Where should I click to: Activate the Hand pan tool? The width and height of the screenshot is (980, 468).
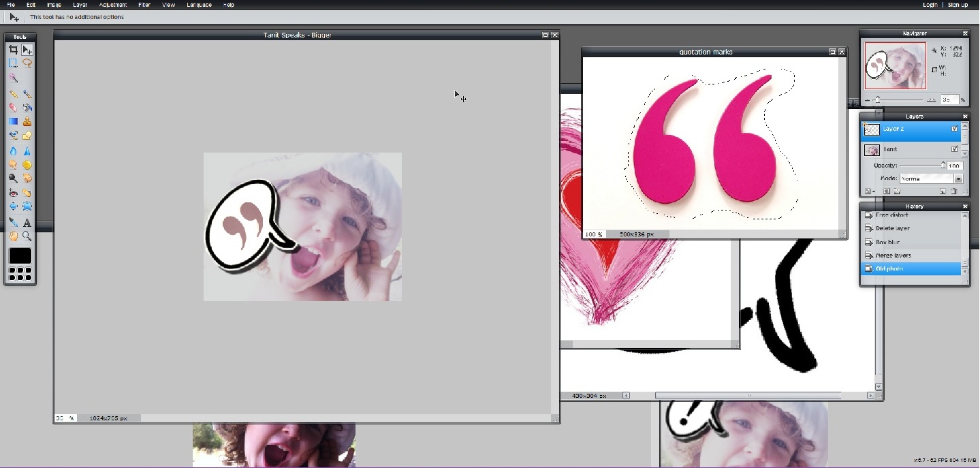pyautogui.click(x=13, y=236)
